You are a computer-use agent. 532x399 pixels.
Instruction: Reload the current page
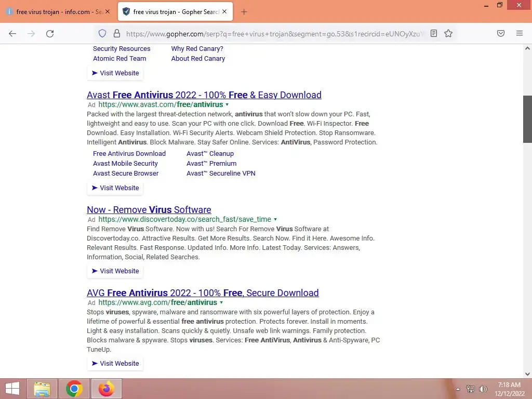[x=50, y=34]
